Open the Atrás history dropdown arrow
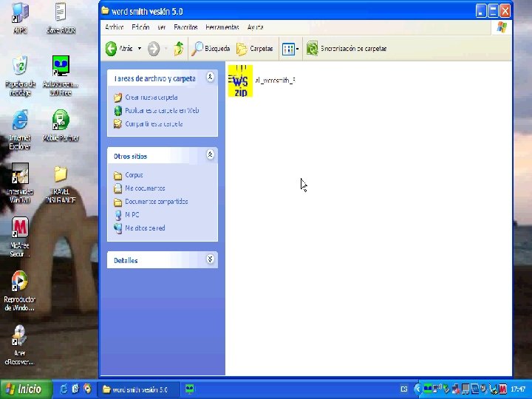 140,49
